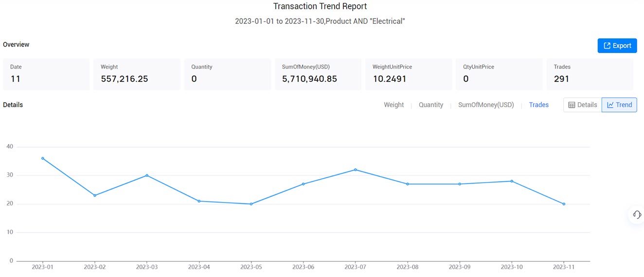This screenshot has height=277, width=644.
Task: Click the Trades card value 291
Action: [561, 79]
